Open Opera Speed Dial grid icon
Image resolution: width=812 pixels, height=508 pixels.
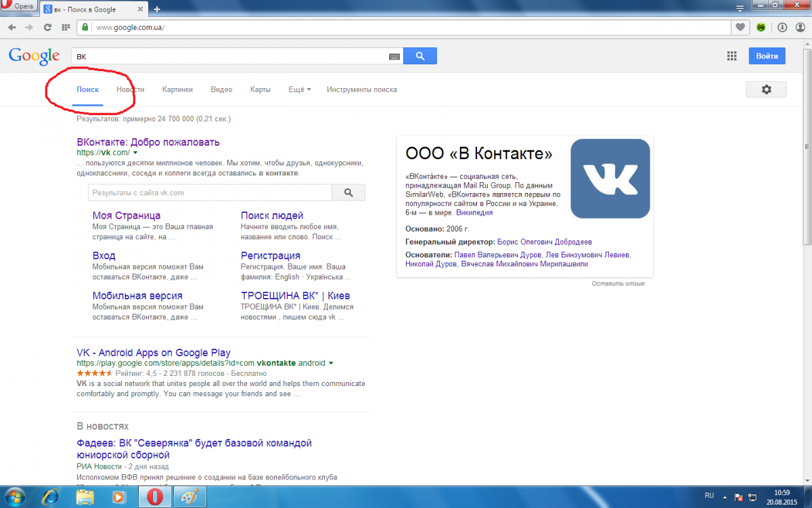[x=66, y=28]
